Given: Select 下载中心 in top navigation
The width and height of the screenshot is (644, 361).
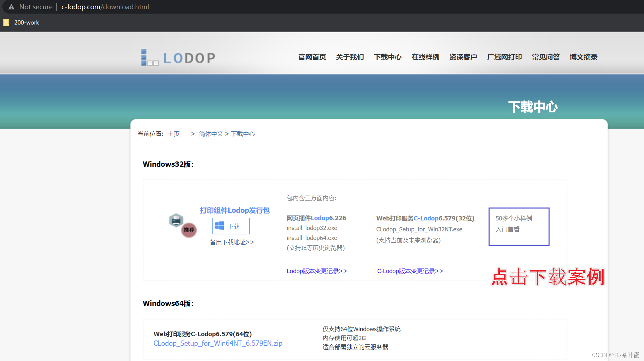Looking at the screenshot, I should [387, 57].
